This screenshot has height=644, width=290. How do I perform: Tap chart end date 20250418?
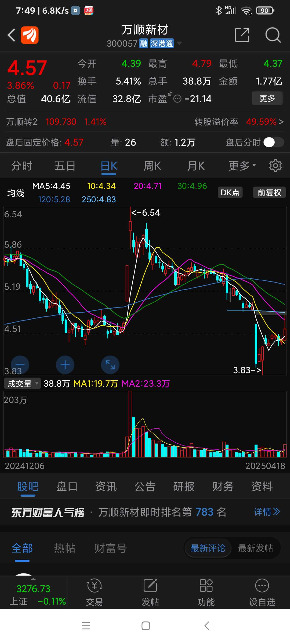(265, 466)
